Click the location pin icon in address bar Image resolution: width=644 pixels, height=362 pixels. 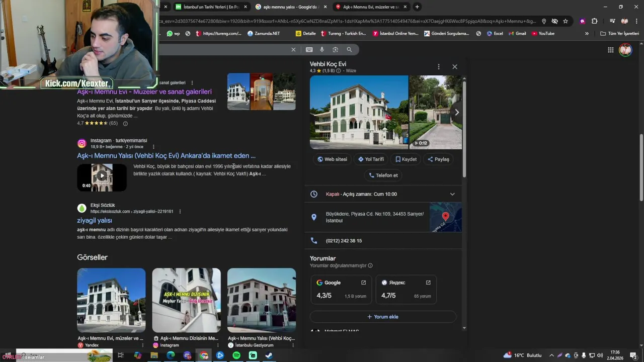(x=543, y=21)
